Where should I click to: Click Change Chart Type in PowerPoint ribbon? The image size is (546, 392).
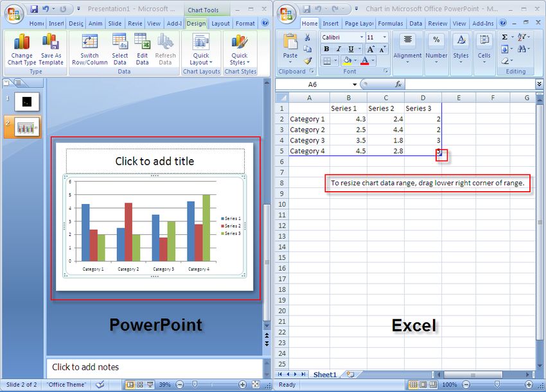pos(22,50)
